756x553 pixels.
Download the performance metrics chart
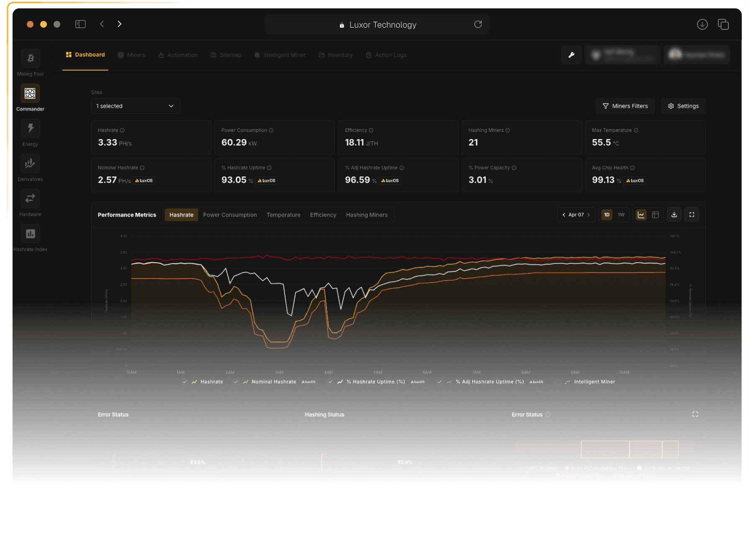point(674,215)
